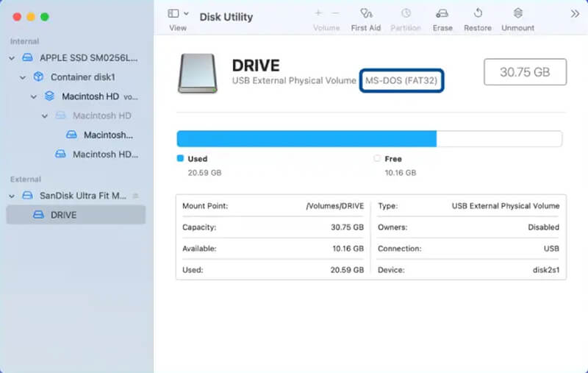Click the Owners Disabled value
This screenshot has width=588, height=373.
pos(544,227)
